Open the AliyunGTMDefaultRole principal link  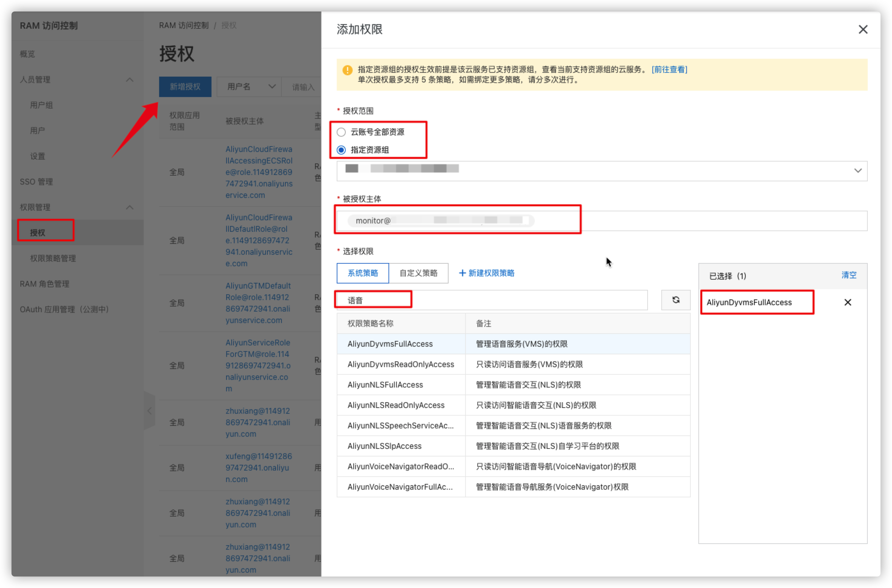click(x=258, y=303)
